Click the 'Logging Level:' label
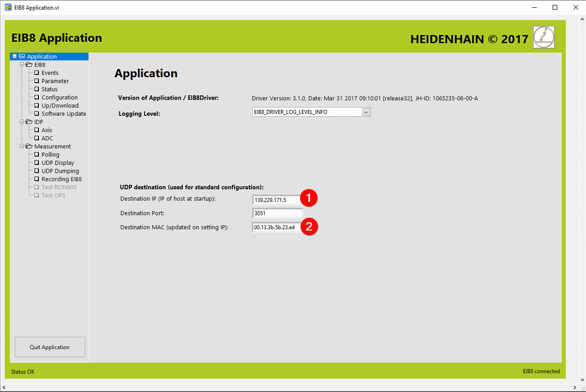The height and width of the screenshot is (392, 586). [139, 114]
